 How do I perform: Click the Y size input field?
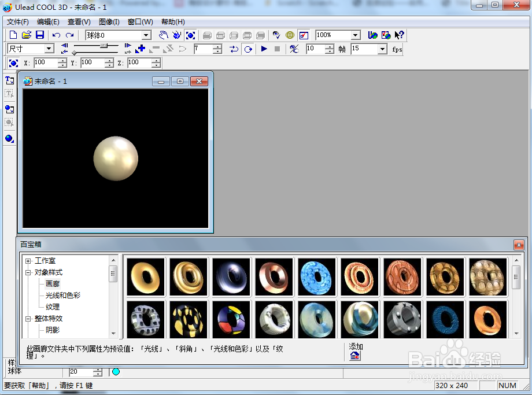[x=93, y=62]
